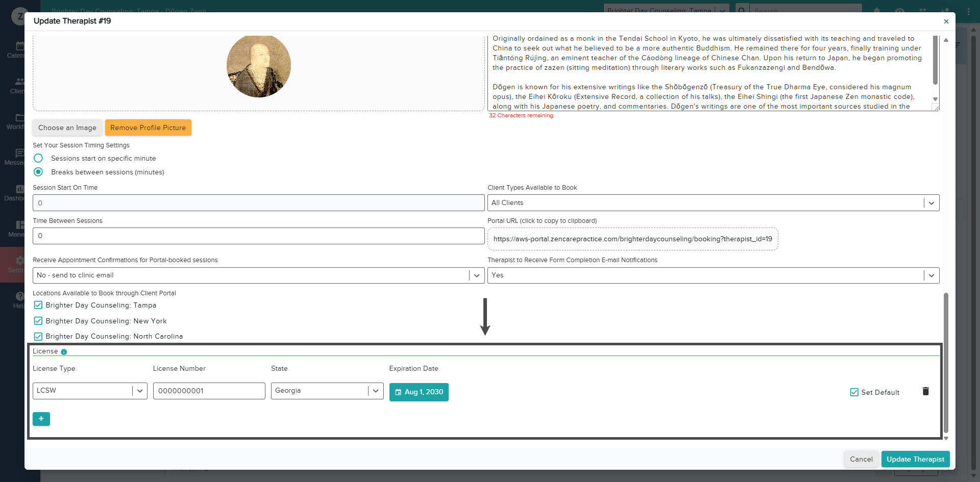Click the dialog's vertical scrollbar thumb
Screen dimensions: 980x482
pyautogui.click(x=946, y=362)
